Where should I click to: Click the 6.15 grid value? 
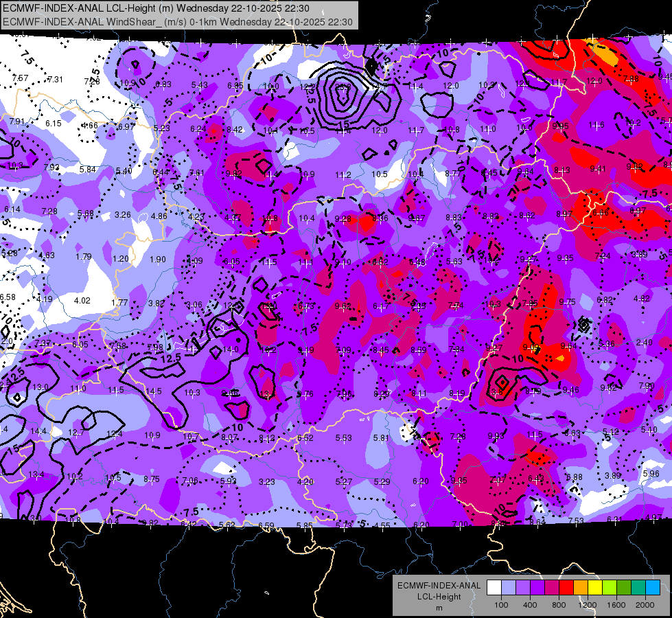(x=54, y=123)
